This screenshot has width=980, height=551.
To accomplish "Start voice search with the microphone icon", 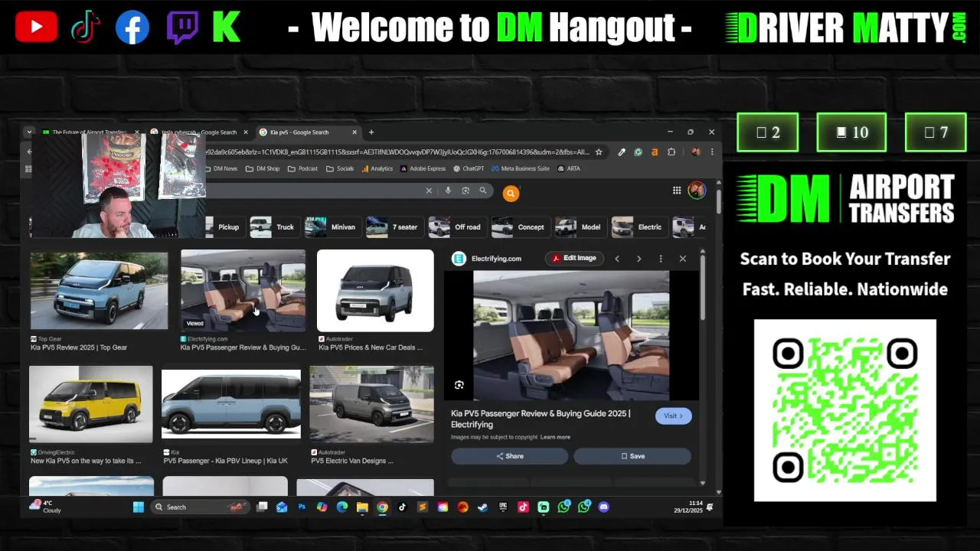I will coord(448,191).
